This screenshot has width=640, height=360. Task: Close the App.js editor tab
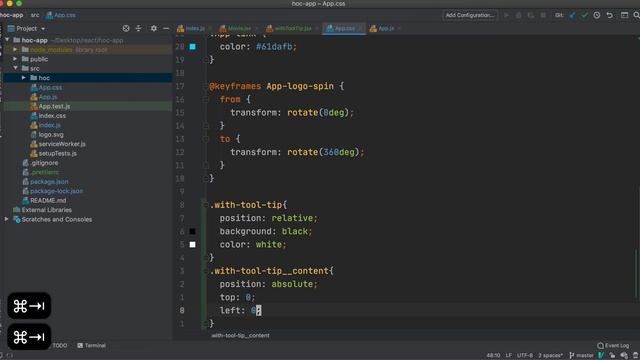point(399,29)
